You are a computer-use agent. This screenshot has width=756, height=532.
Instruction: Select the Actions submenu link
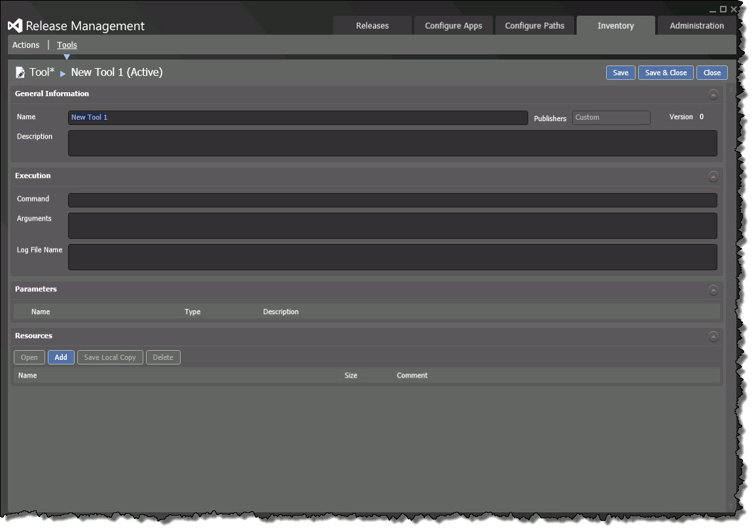[26, 45]
